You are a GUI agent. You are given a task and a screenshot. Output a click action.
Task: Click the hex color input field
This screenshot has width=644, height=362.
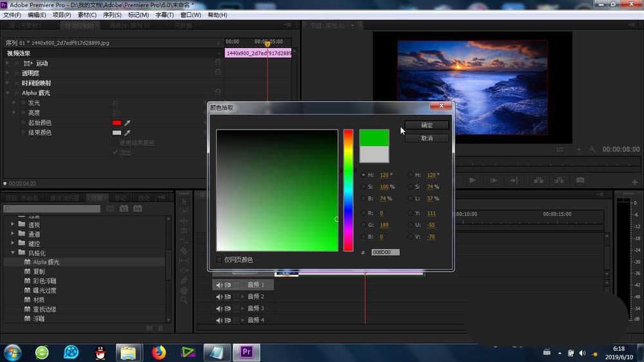click(385, 252)
